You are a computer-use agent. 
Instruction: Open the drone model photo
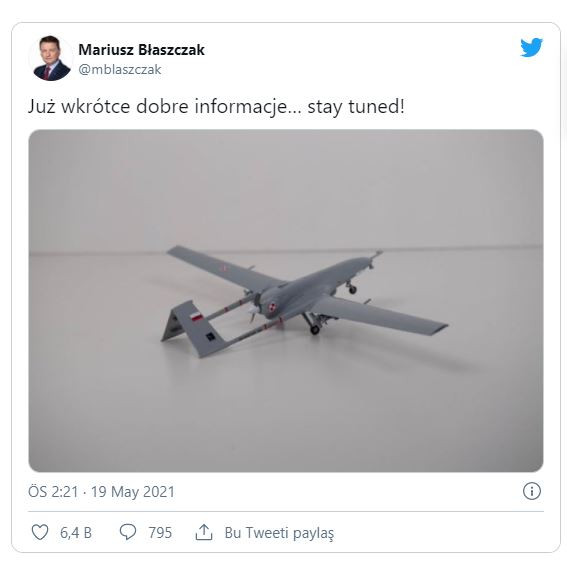(x=286, y=300)
